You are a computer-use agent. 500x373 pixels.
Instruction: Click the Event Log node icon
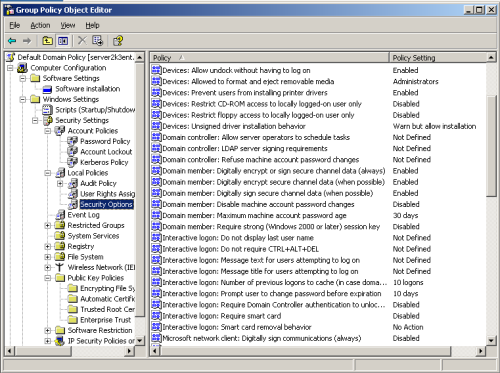coord(60,215)
